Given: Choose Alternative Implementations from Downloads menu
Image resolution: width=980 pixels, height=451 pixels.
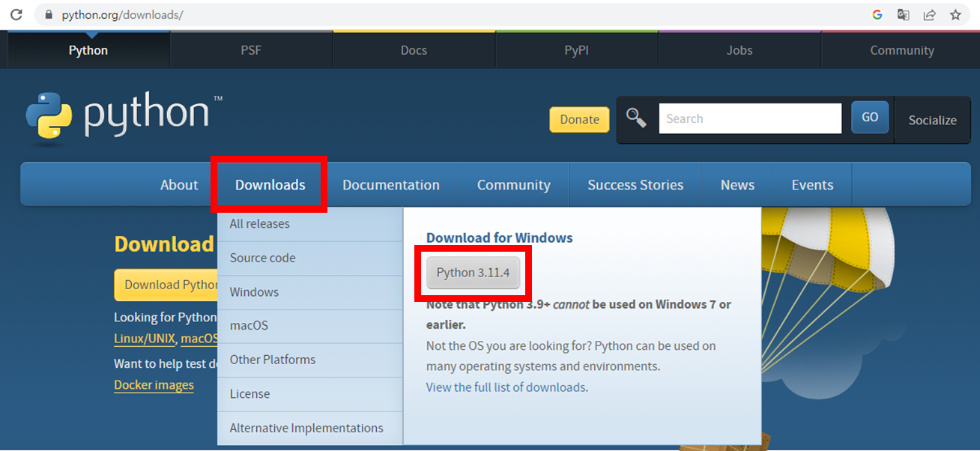Looking at the screenshot, I should tap(310, 429).
